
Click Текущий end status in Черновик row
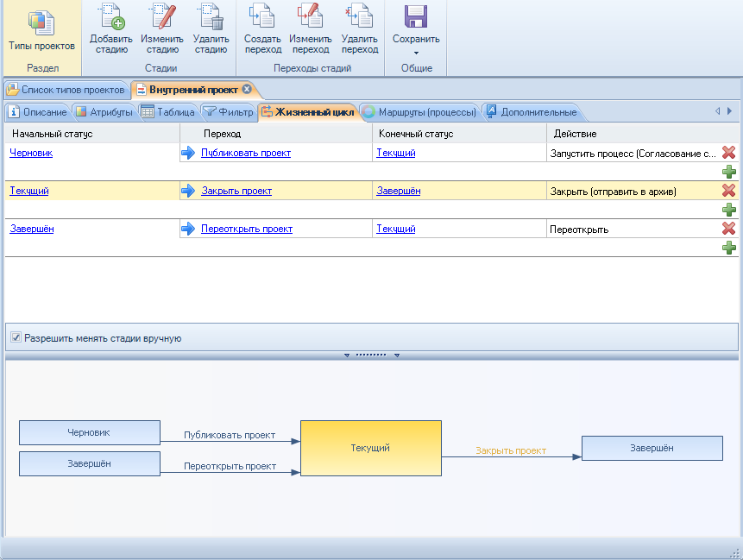[x=396, y=153]
